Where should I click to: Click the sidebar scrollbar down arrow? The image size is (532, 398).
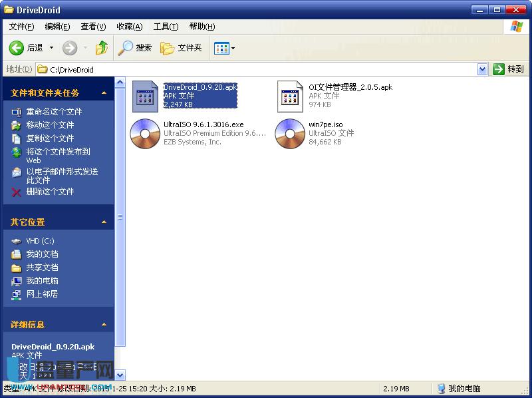click(120, 375)
